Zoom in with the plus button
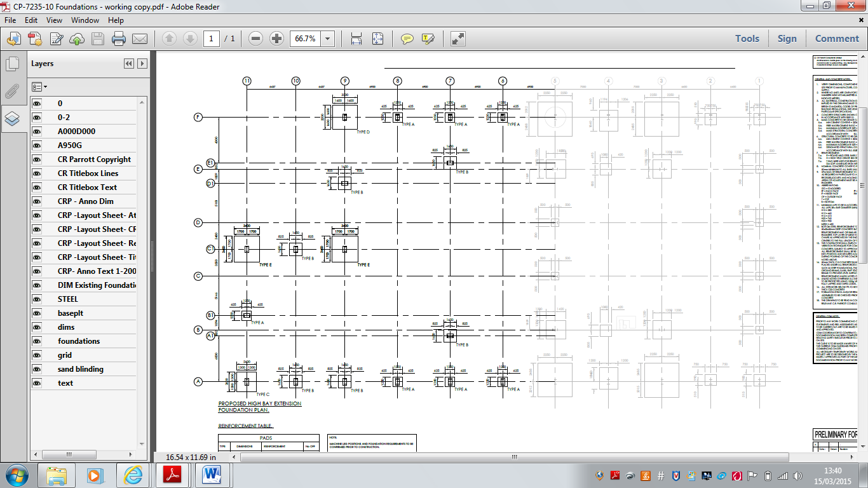 click(x=276, y=39)
